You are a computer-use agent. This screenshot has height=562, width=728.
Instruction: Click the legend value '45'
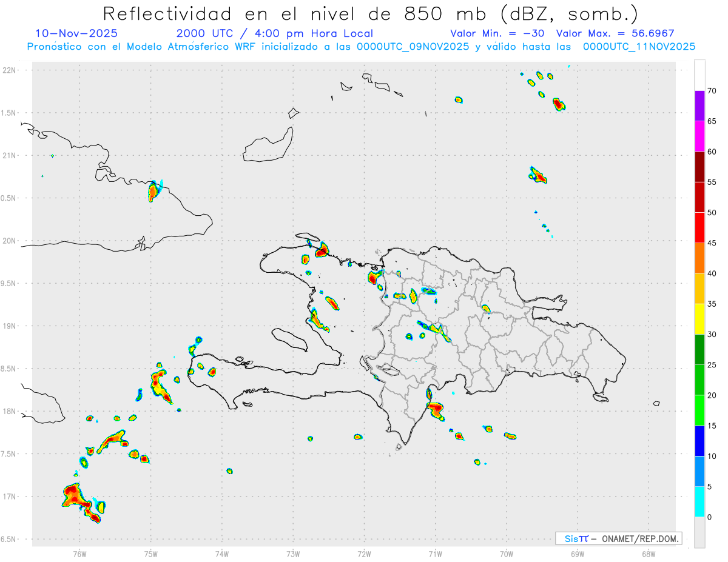712,243
